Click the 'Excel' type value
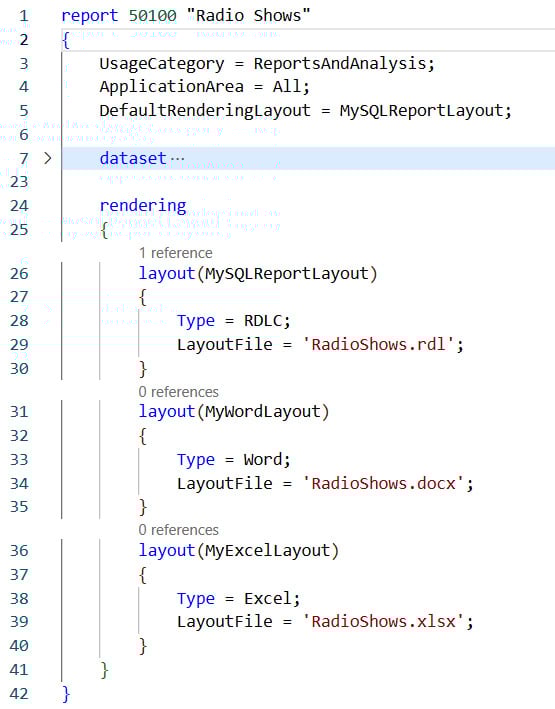 (x=268, y=599)
